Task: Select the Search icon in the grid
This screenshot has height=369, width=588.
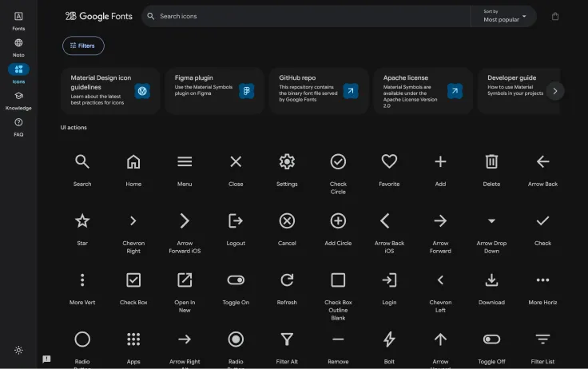Action: 82,161
